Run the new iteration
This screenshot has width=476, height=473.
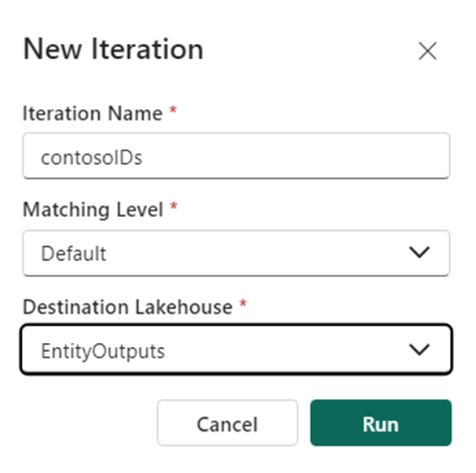[x=381, y=423]
